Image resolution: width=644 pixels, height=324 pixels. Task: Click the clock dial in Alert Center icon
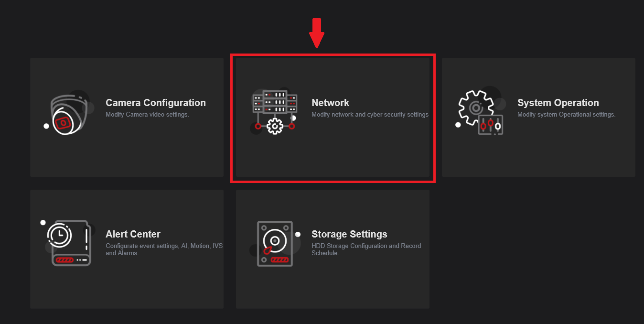pyautogui.click(x=60, y=235)
